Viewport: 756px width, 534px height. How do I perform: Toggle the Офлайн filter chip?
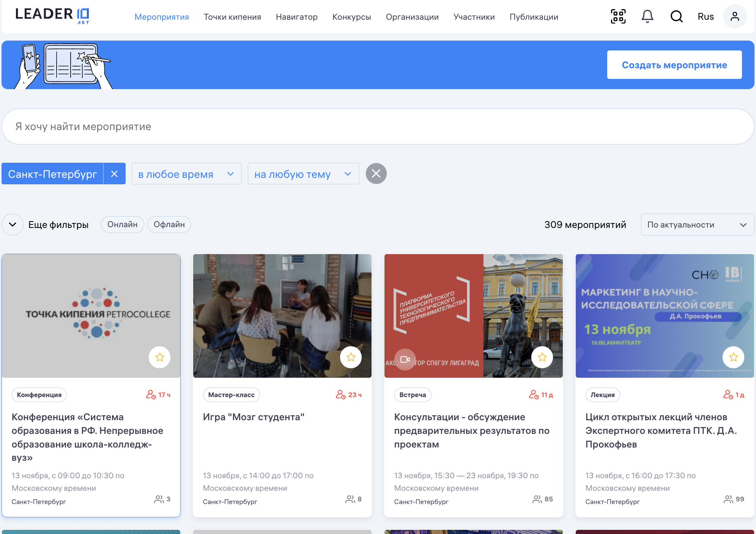169,225
